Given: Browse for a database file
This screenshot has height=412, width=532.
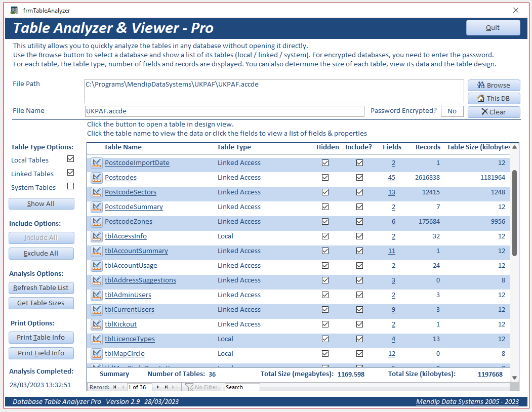Looking at the screenshot, I should coord(494,85).
